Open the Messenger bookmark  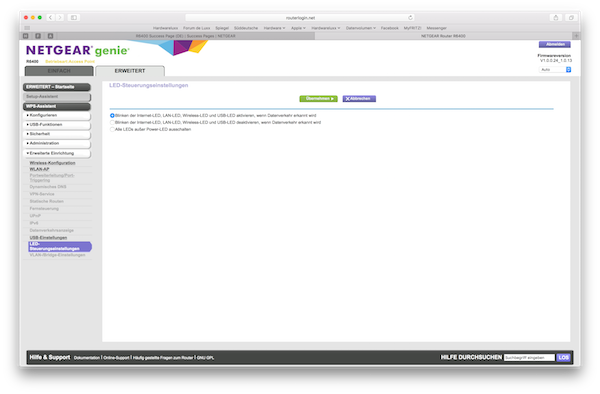437,28
